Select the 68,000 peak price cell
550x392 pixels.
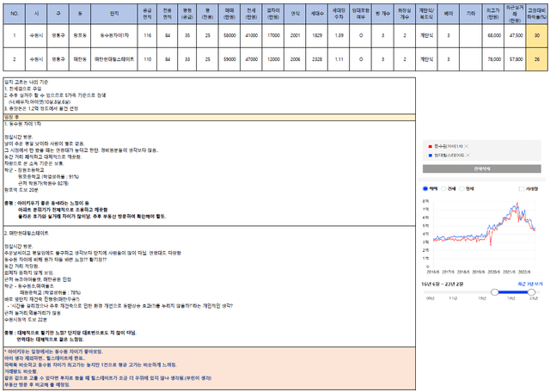click(493, 36)
